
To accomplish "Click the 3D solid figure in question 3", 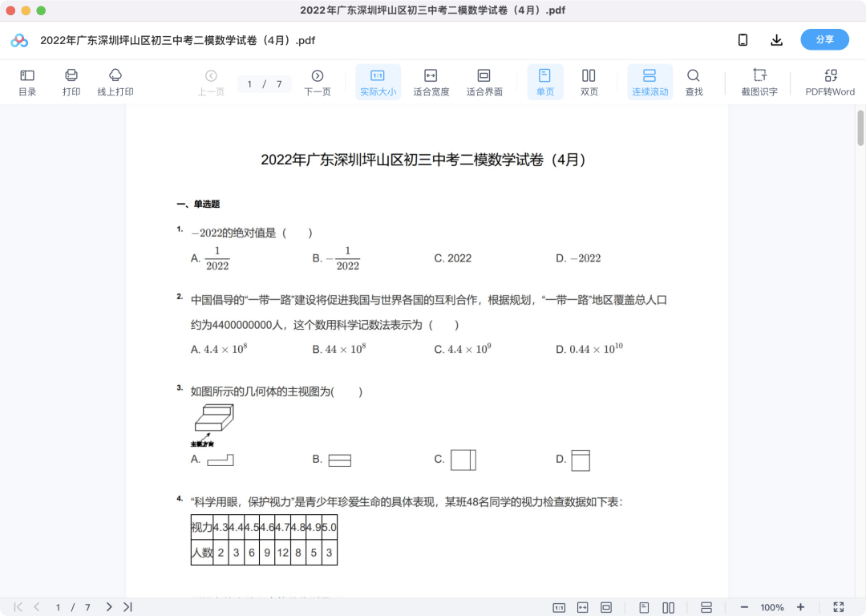I will pyautogui.click(x=214, y=418).
